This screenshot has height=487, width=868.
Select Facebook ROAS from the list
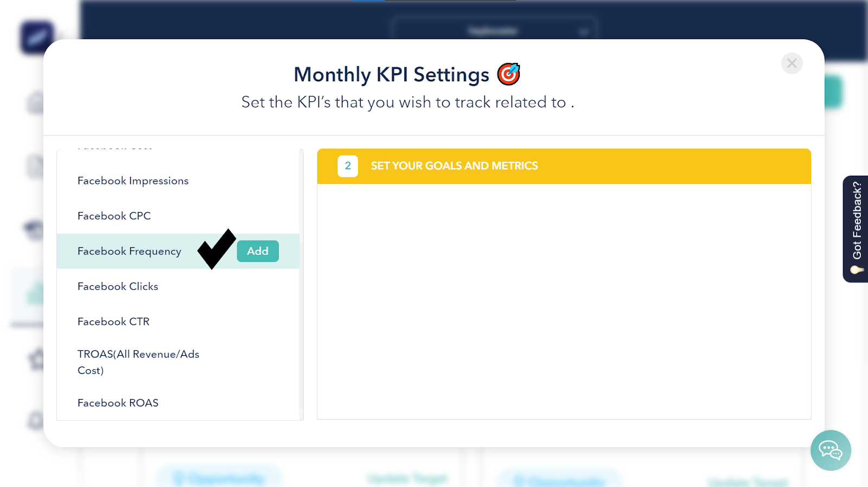118,403
